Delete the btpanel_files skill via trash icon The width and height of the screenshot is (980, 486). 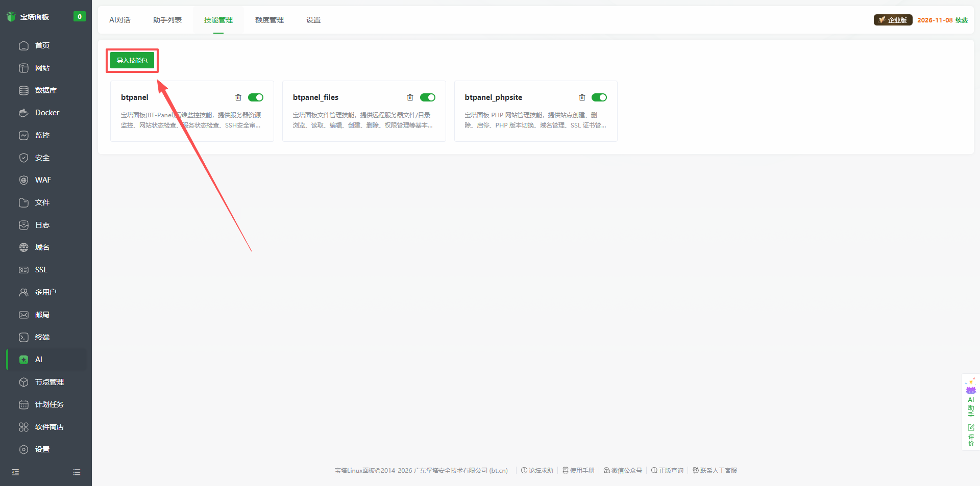coord(410,97)
